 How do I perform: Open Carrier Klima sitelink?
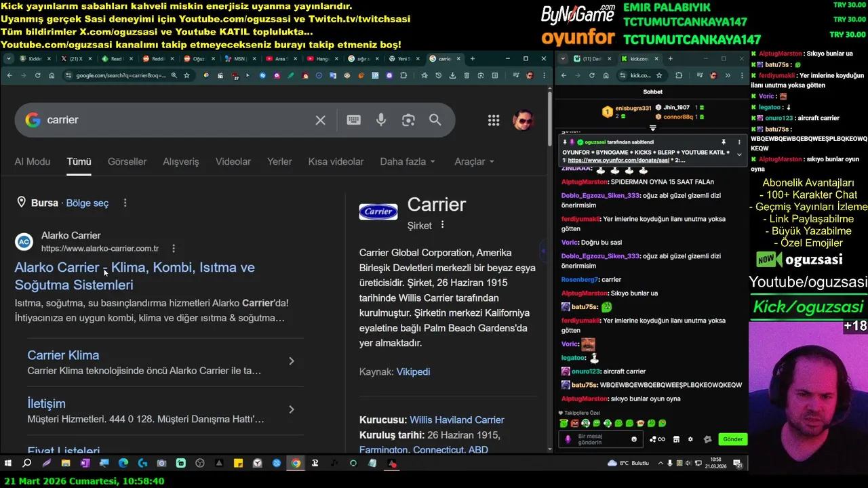pyautogui.click(x=63, y=355)
